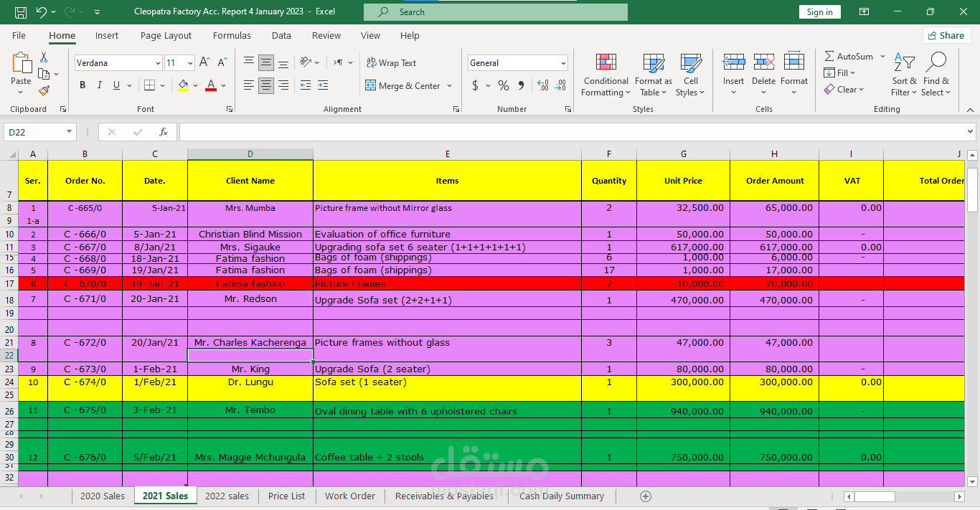Increase font size with the larger A

click(x=204, y=62)
